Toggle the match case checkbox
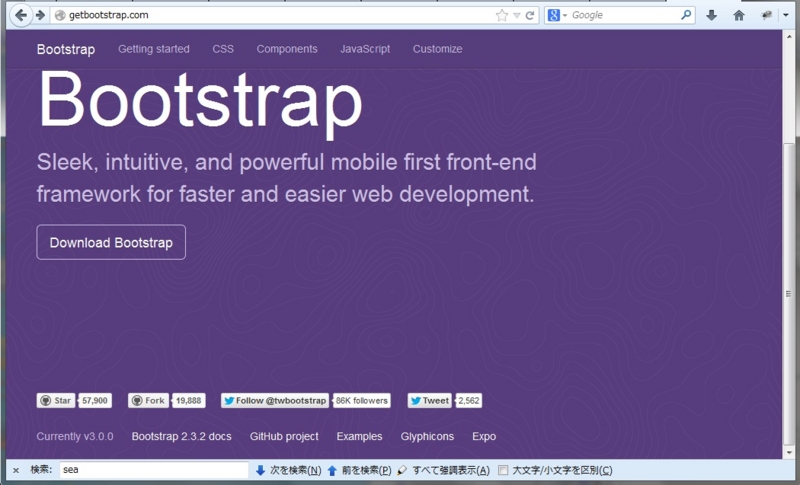 tap(503, 470)
